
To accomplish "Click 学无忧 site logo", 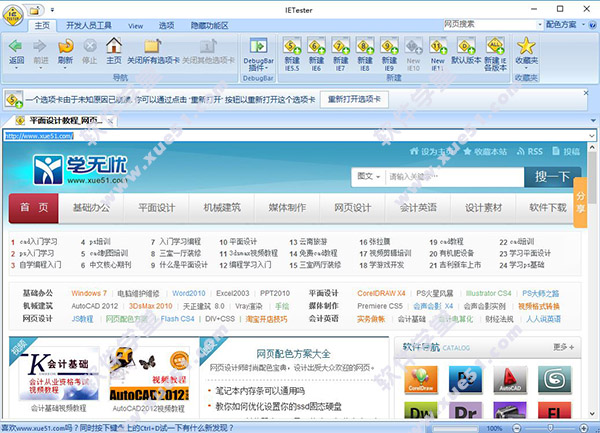I will (x=80, y=169).
